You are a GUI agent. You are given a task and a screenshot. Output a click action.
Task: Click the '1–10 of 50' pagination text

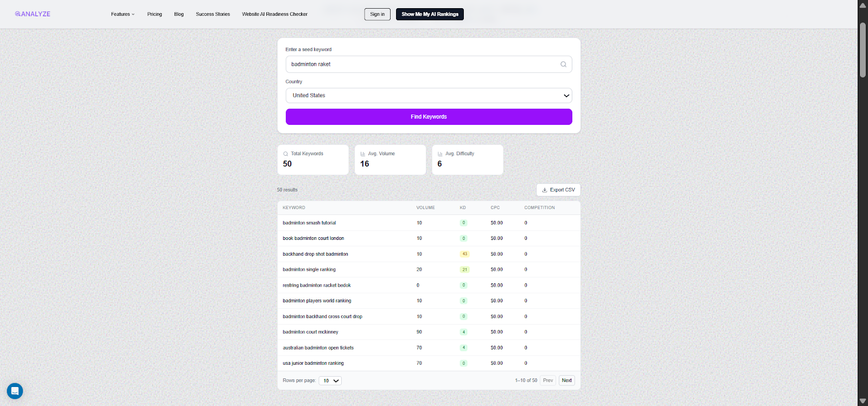coord(526,380)
